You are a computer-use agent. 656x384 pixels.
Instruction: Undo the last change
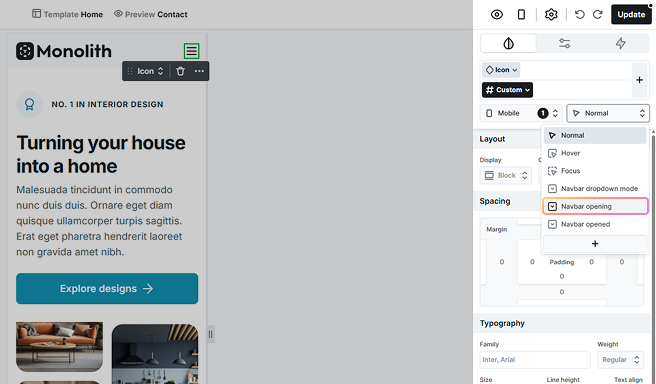coord(579,15)
